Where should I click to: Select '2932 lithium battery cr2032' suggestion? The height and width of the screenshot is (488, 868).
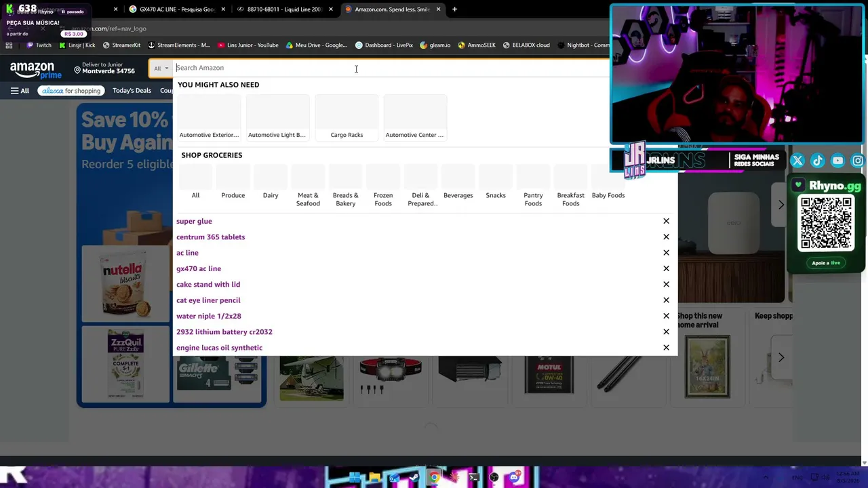tap(224, 332)
